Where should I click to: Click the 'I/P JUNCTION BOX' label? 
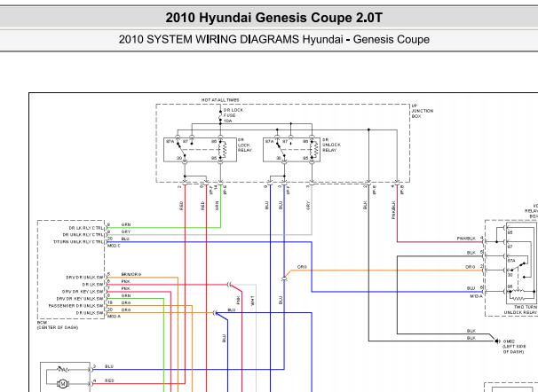click(423, 111)
